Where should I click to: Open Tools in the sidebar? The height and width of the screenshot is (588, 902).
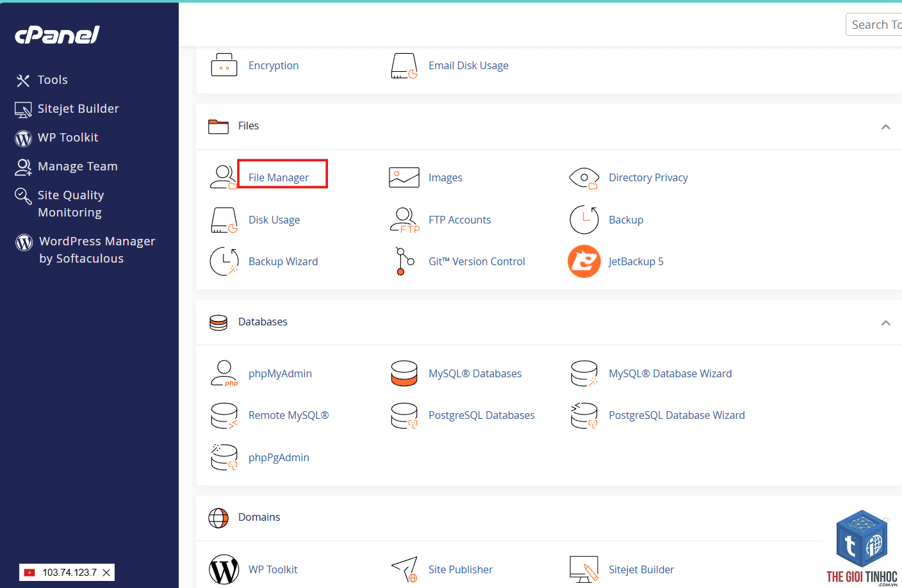click(53, 80)
